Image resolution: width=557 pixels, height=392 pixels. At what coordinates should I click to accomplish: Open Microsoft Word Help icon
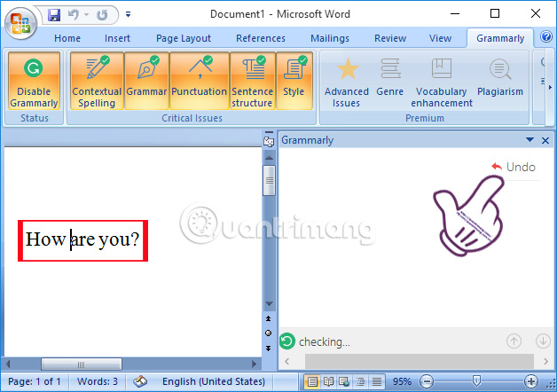point(546,36)
